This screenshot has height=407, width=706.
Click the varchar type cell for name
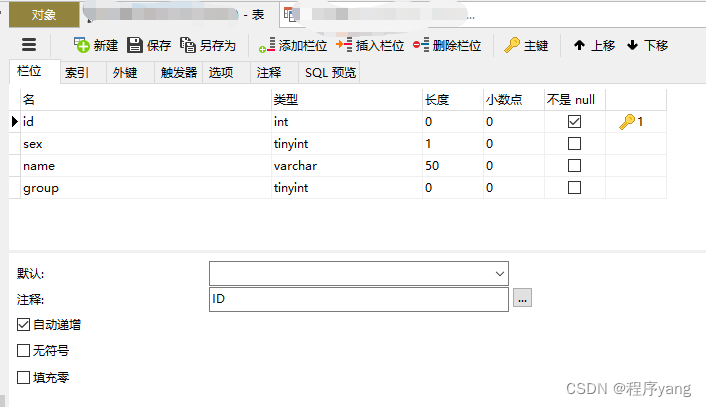click(347, 166)
